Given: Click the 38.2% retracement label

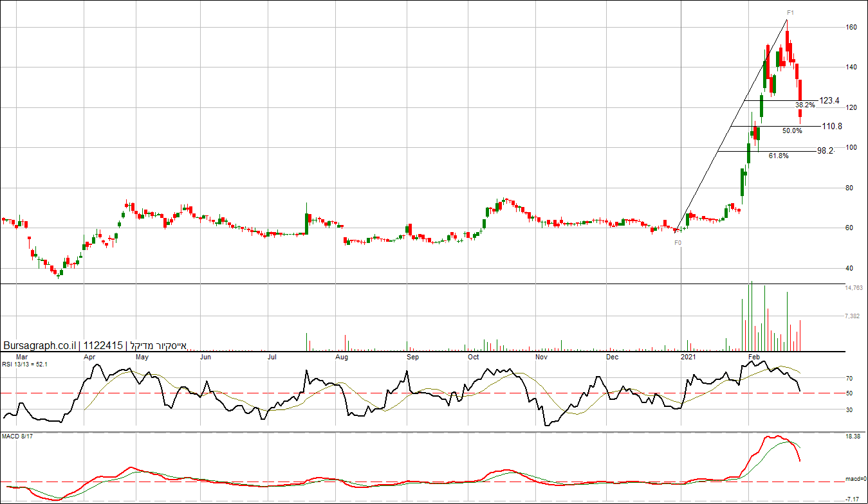Looking at the screenshot, I should [805, 105].
